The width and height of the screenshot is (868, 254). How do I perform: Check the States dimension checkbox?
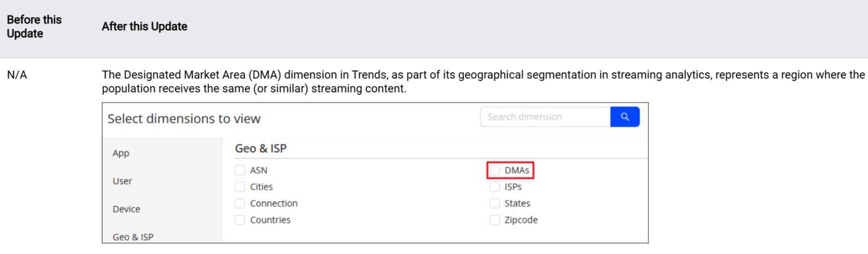(495, 204)
